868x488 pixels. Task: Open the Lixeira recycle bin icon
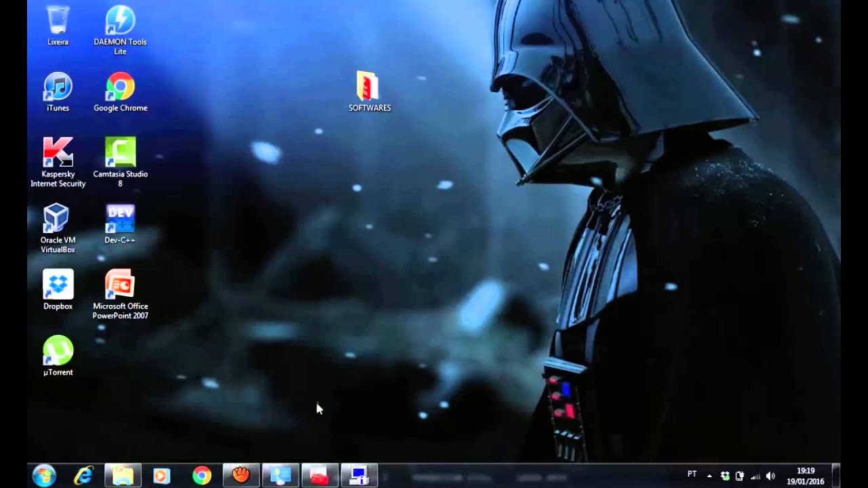click(58, 26)
